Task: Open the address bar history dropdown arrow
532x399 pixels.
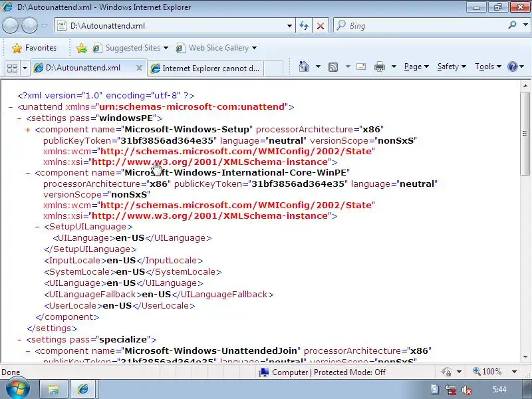Action: [289, 26]
